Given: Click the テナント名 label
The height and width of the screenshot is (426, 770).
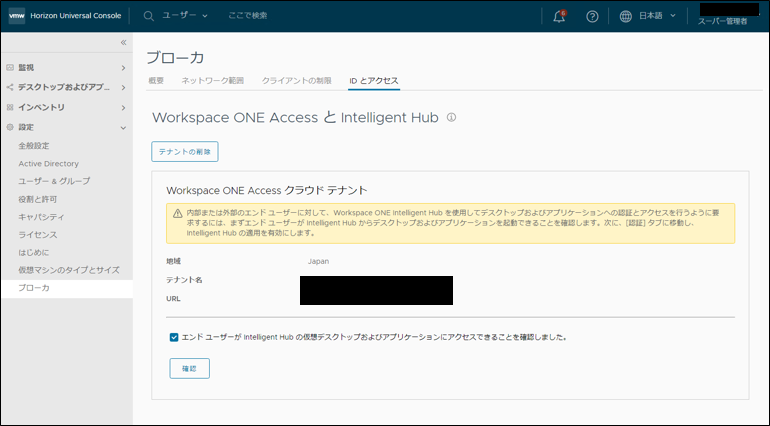Looking at the screenshot, I should click(184, 280).
